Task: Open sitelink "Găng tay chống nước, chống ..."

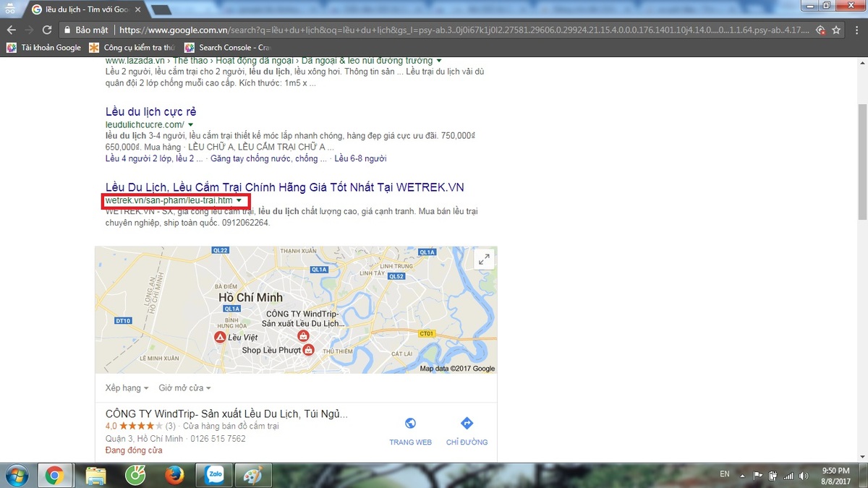Action: (x=270, y=158)
